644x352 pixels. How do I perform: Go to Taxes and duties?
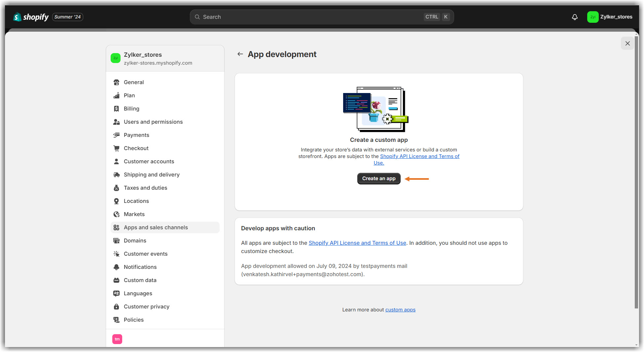(165, 188)
